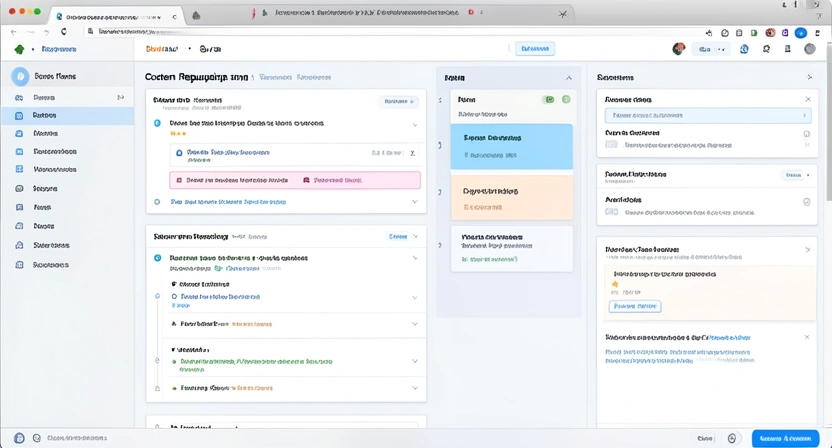The height and width of the screenshot is (448, 832).
Task: Click the blue circular icon in the app header
Action: 744,49
